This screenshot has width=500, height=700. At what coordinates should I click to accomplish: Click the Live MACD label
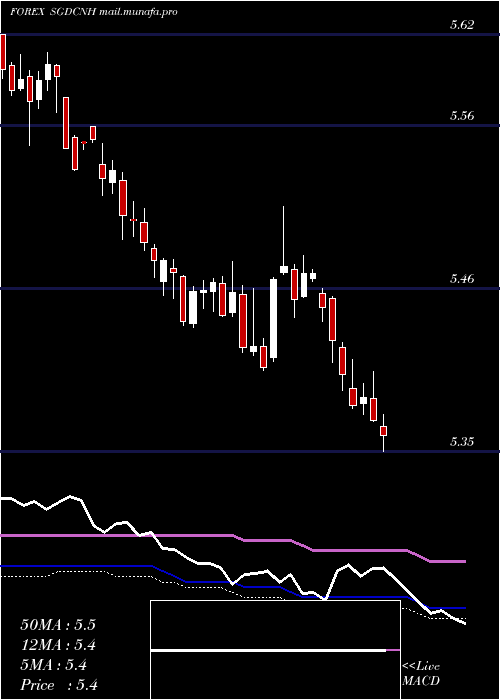point(421,674)
